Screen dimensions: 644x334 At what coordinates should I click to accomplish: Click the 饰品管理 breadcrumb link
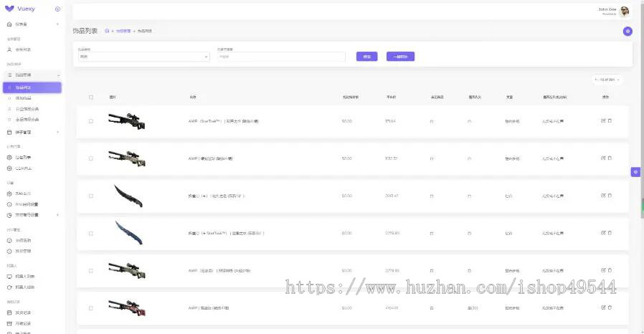[x=123, y=32]
